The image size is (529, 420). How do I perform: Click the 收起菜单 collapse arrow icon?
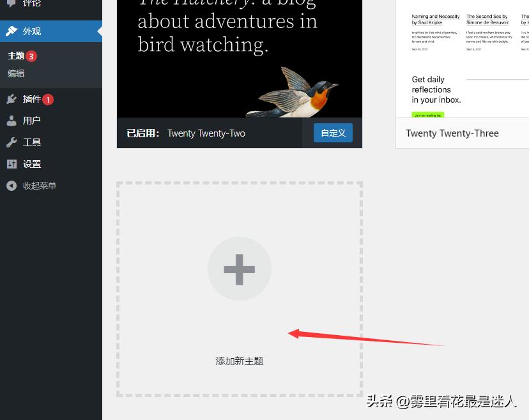tap(11, 186)
